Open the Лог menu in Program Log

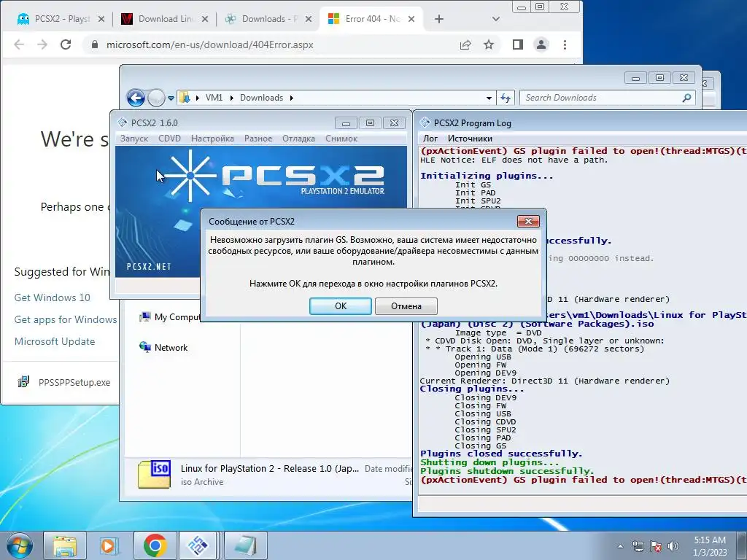(x=430, y=139)
